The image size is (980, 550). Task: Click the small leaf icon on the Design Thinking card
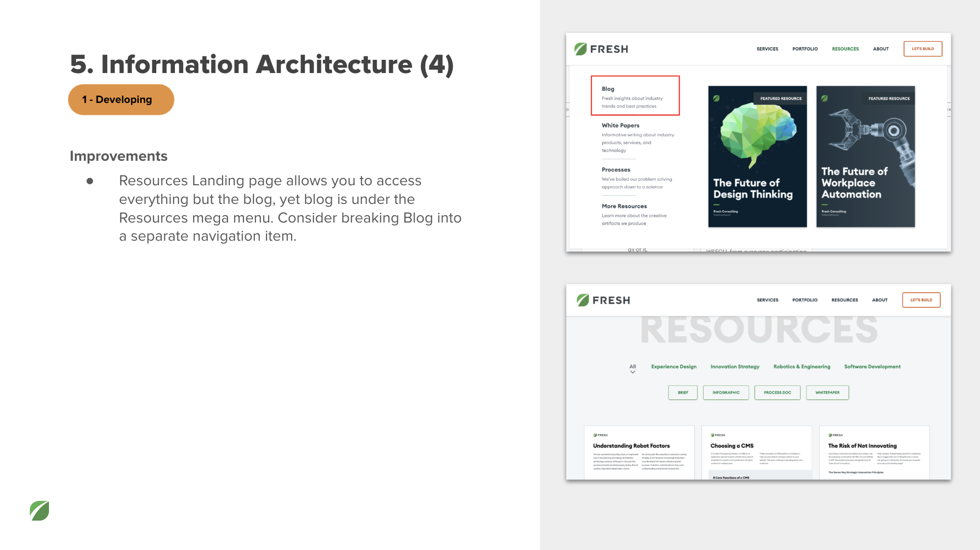pyautogui.click(x=716, y=98)
